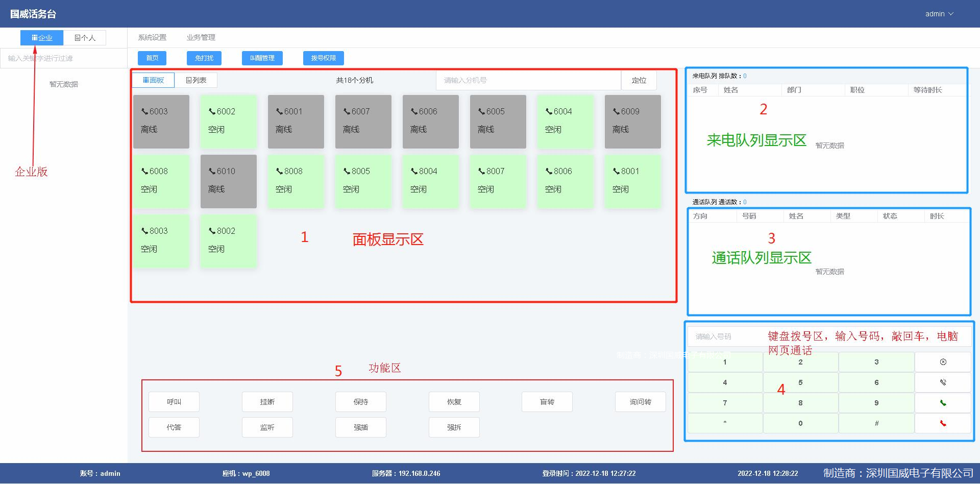This screenshot has height=484, width=980.
Task: Click the 定位 locate button
Action: [639, 80]
